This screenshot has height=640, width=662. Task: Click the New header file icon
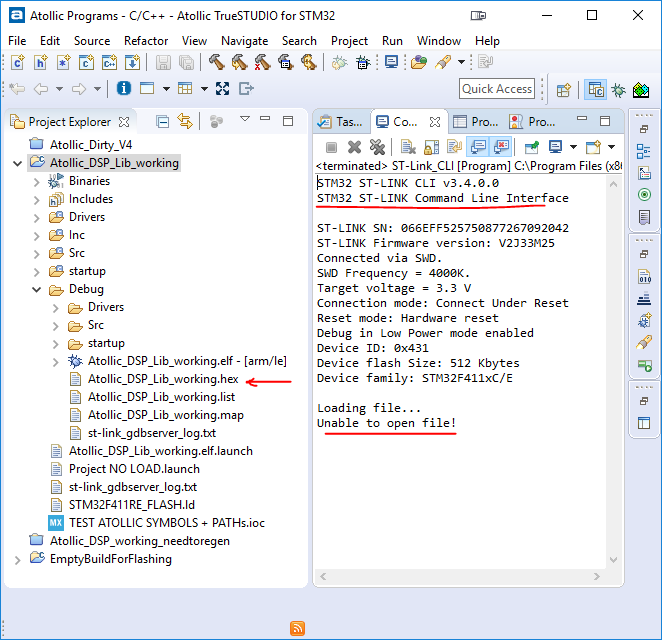[x=40, y=62]
